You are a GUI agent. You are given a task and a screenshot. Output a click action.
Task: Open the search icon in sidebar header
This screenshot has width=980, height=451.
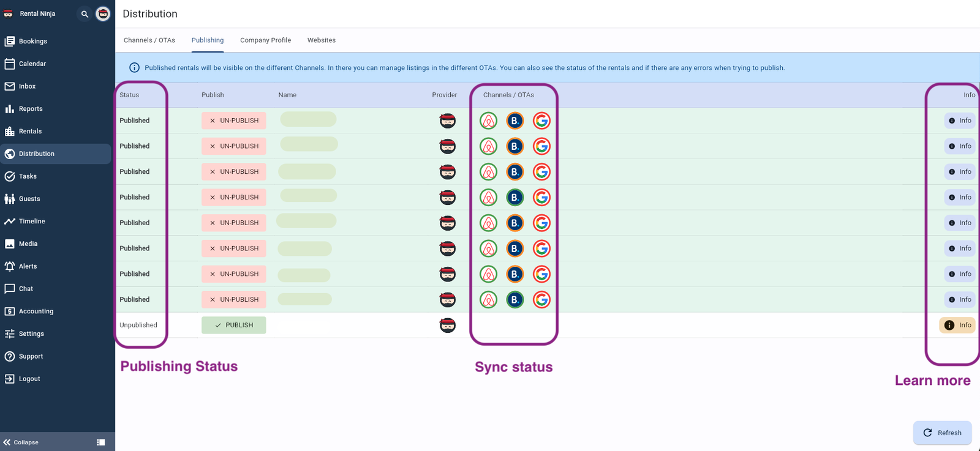[85, 13]
